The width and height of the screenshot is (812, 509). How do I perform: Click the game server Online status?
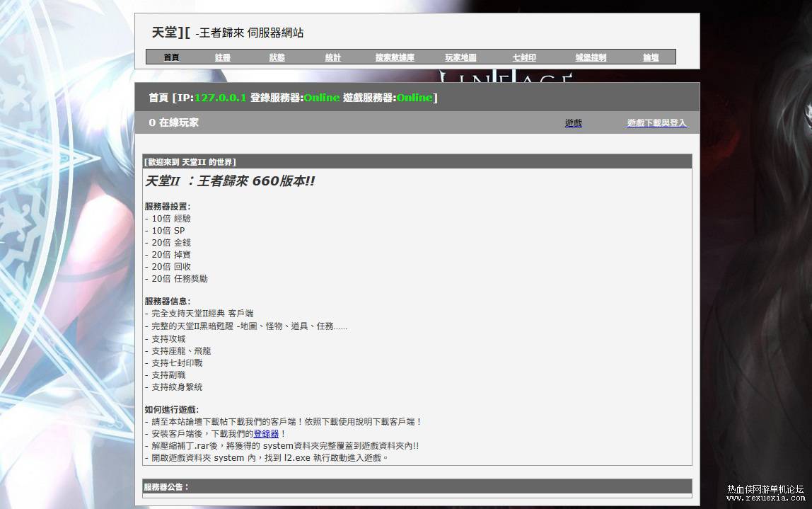coord(414,98)
